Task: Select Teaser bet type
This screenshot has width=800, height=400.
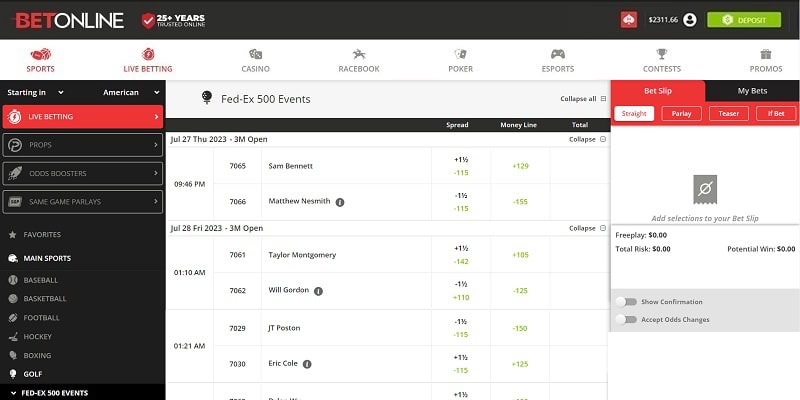Action: [x=729, y=114]
